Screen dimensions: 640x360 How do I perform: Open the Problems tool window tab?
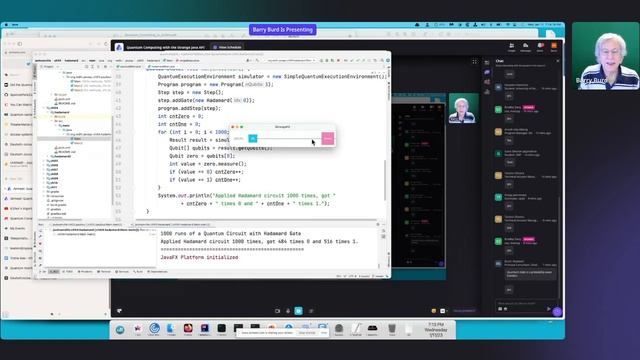(85, 271)
